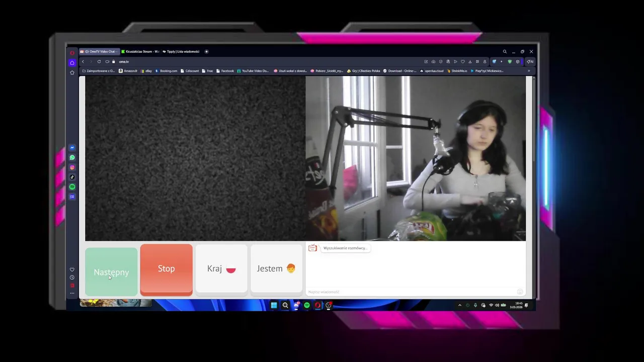Click the green Następny button
644x362 pixels.
click(x=111, y=272)
